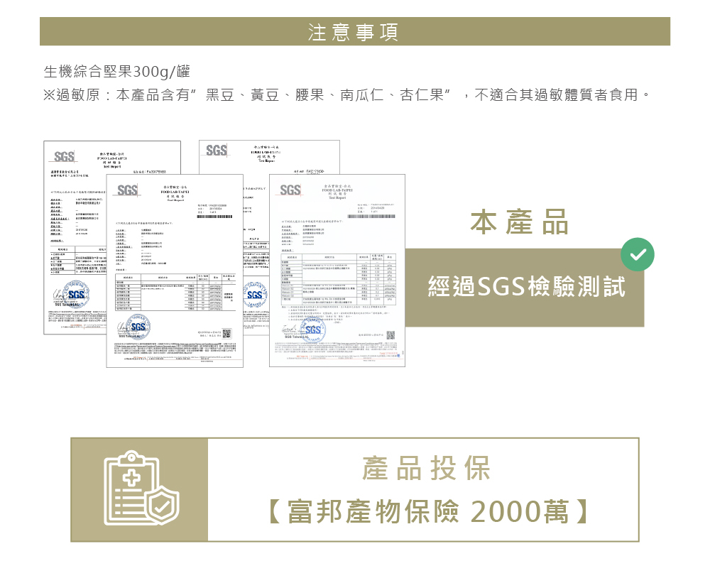The width and height of the screenshot is (710, 588).
Task: Click the SGS logo on the center certificate
Action: click(127, 190)
